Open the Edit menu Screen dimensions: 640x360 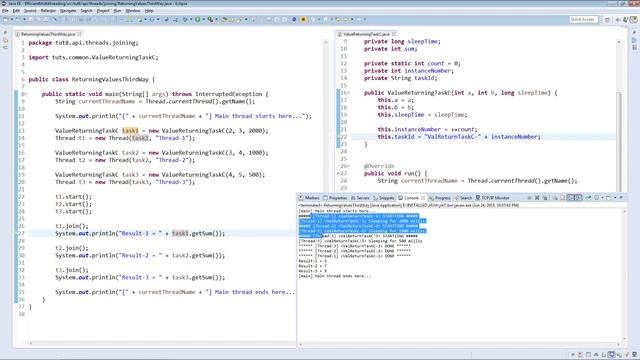click(16, 11)
